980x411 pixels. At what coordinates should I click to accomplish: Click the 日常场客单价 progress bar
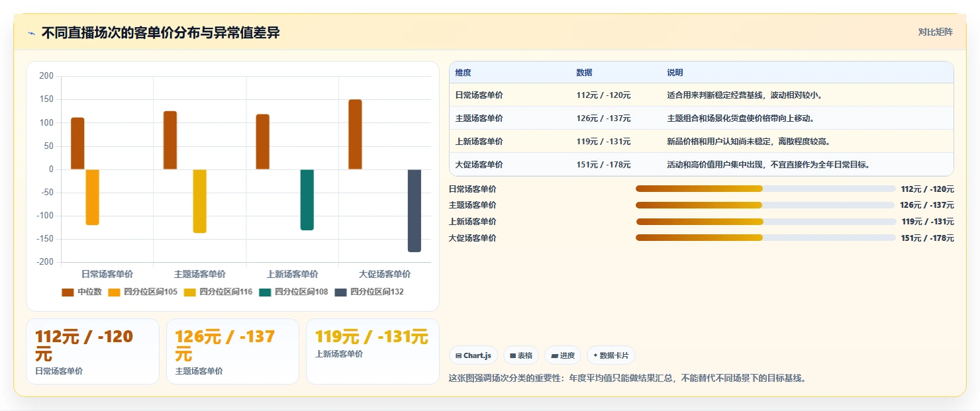pyautogui.click(x=765, y=189)
